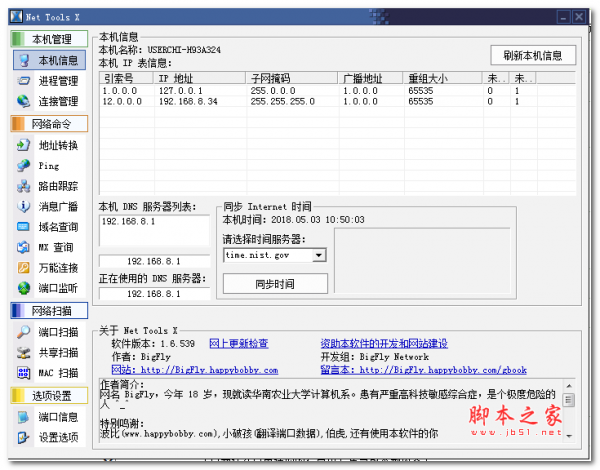Select the 地址转换 address conversion tool

coord(57,145)
